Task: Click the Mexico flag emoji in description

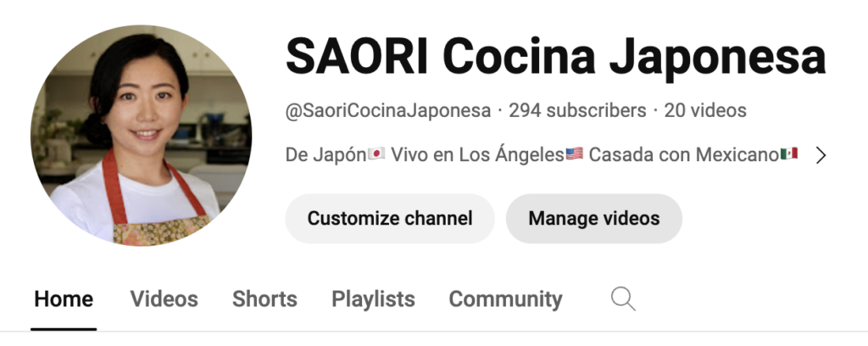Action: coord(789,153)
